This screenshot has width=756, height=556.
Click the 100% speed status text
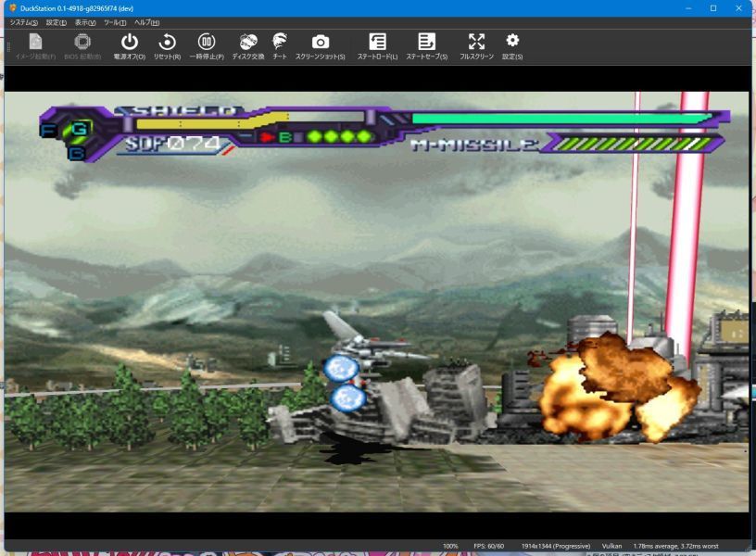click(x=450, y=546)
